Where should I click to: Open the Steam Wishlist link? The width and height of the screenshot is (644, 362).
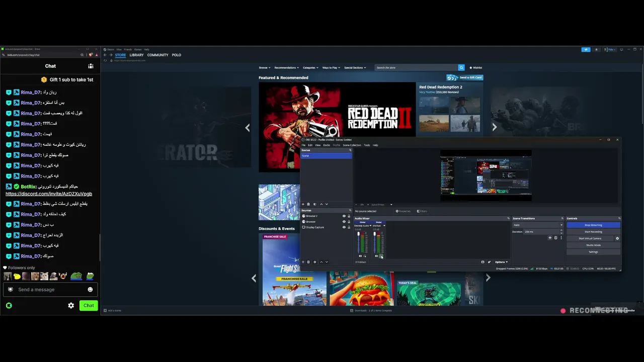pyautogui.click(x=475, y=67)
